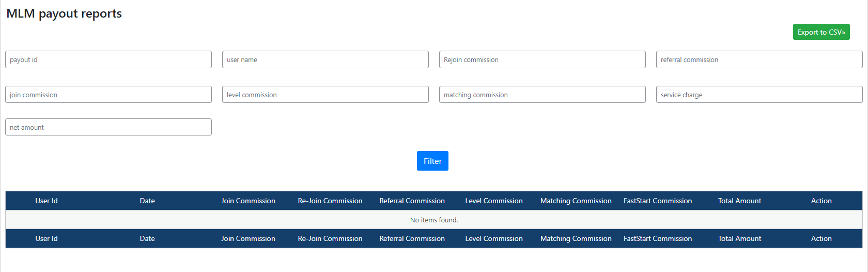Select the matching commission filter field
Screen dimensions: 868x272
542,95
